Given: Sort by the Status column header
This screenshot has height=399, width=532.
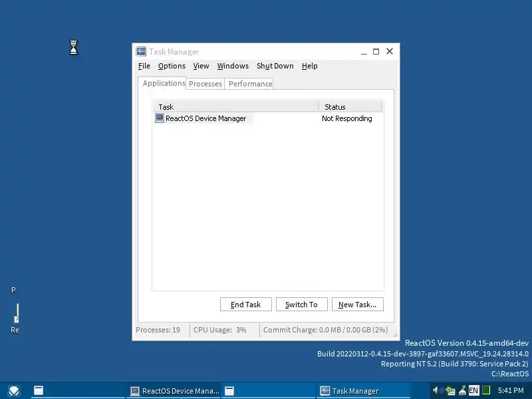Looking at the screenshot, I should point(350,107).
